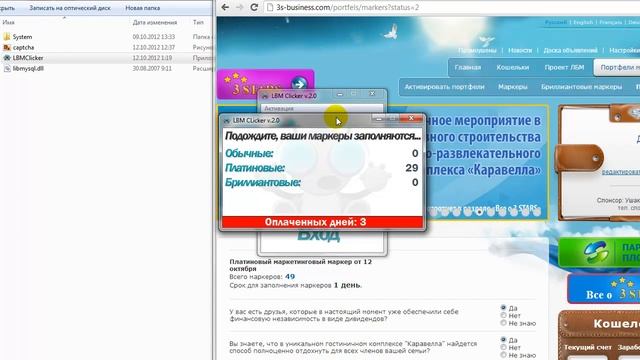
Task: Select the libmysql.dll file icon
Action: tap(7, 69)
